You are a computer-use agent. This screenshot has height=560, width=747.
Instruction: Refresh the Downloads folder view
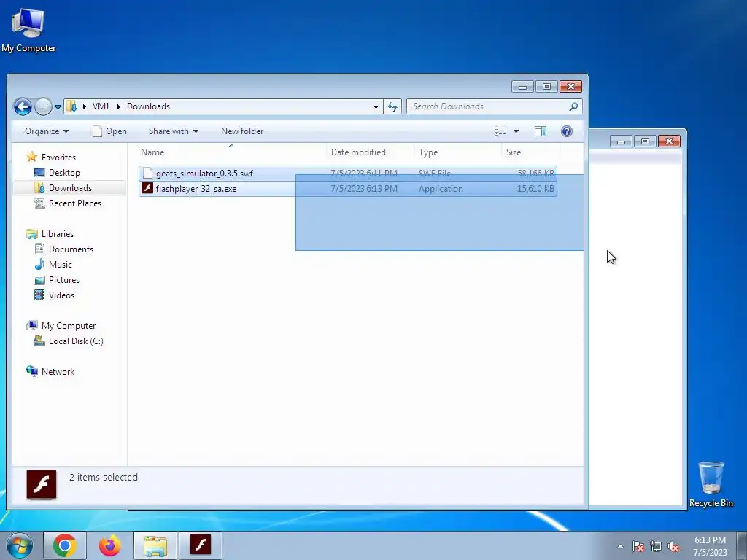392,106
